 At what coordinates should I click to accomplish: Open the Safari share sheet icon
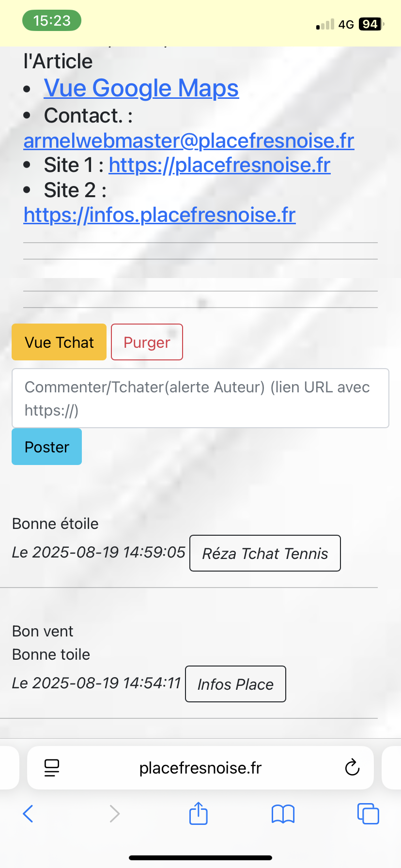[x=199, y=813]
